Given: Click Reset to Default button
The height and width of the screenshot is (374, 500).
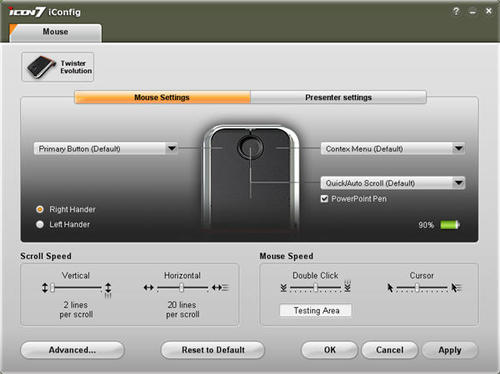Looking at the screenshot, I should click(x=213, y=350).
